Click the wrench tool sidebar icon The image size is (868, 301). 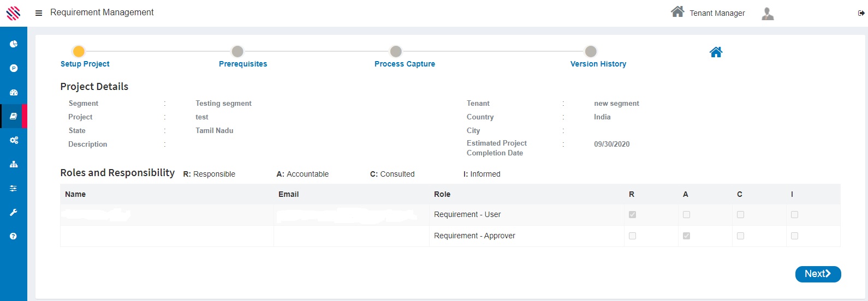tap(14, 212)
